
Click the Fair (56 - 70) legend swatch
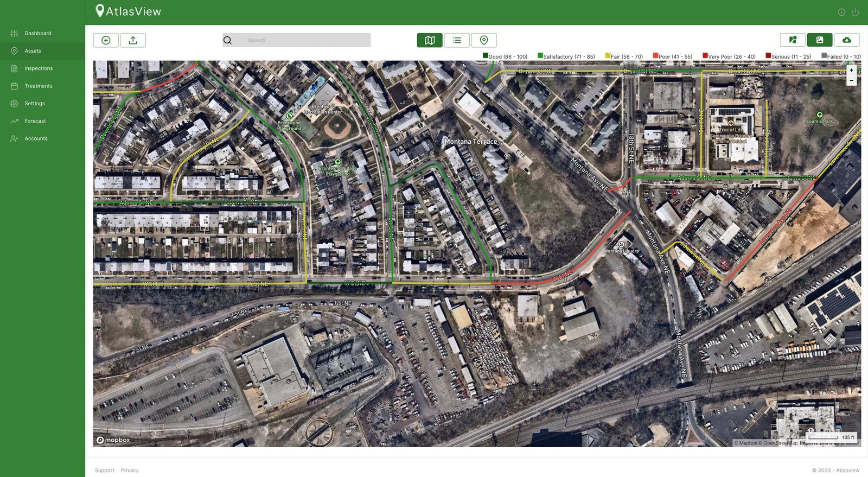tap(608, 55)
